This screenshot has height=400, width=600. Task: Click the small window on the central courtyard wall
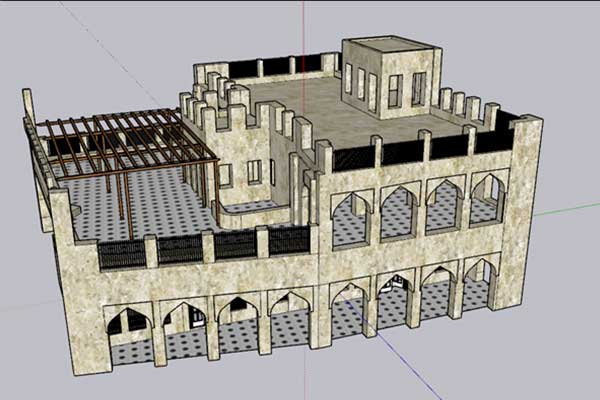(x=254, y=172)
